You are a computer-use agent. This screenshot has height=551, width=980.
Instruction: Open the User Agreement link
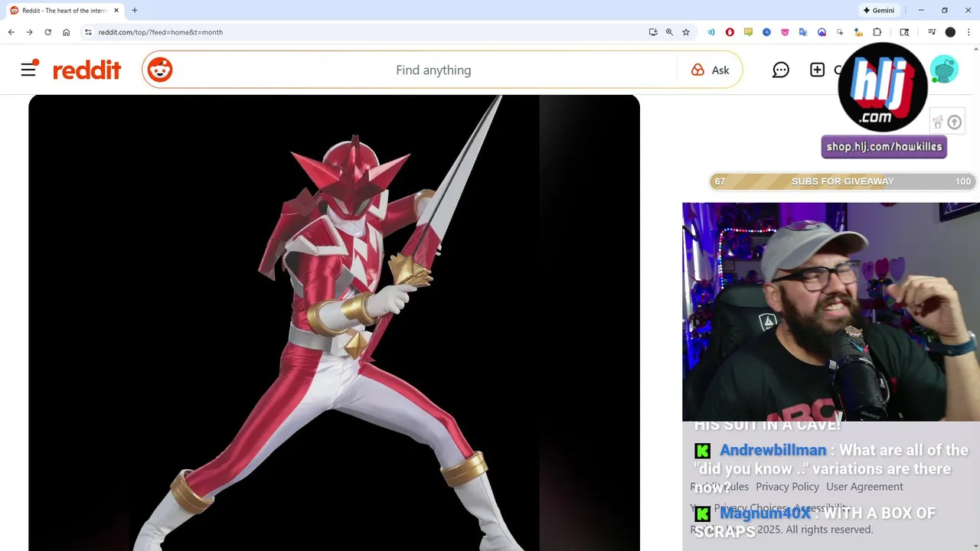tap(864, 487)
